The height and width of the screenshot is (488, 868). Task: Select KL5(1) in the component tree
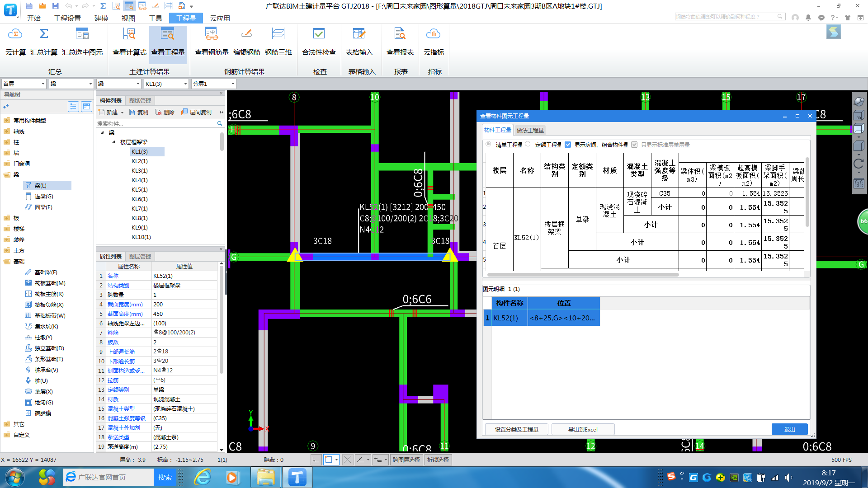point(139,189)
